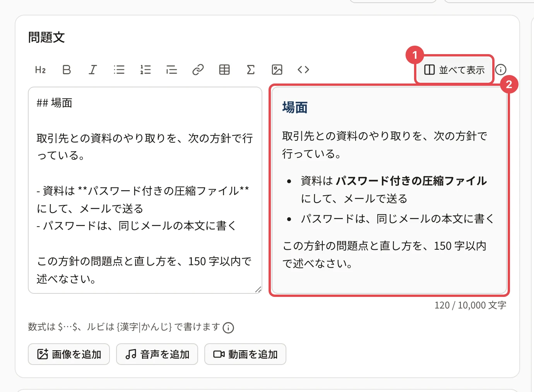The height and width of the screenshot is (392, 534).
Task: Click 音声を追加 button
Action: point(157,354)
